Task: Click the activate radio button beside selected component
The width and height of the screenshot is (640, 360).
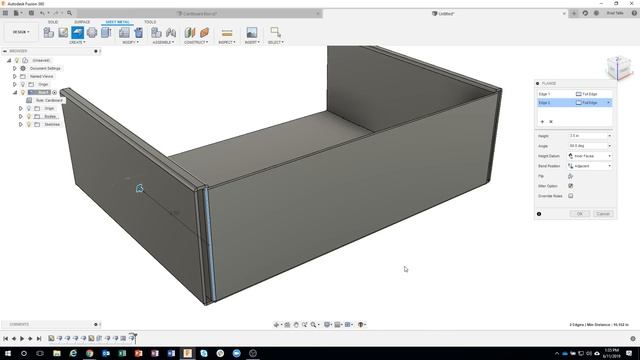Action: (x=55, y=92)
